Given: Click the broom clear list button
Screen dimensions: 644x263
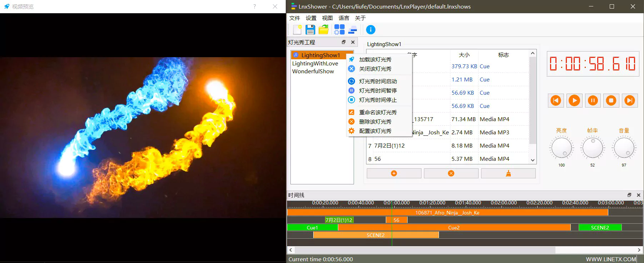Looking at the screenshot, I should [508, 173].
